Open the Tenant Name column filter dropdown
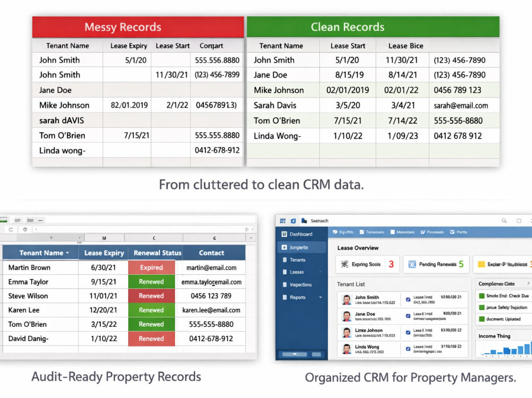Viewport: 532px width, 398px height. tap(68, 253)
